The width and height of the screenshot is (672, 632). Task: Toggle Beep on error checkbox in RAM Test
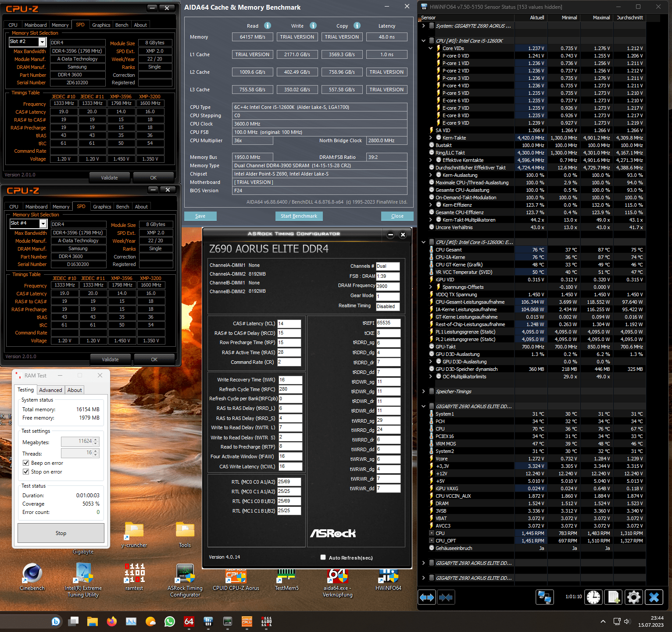click(26, 463)
